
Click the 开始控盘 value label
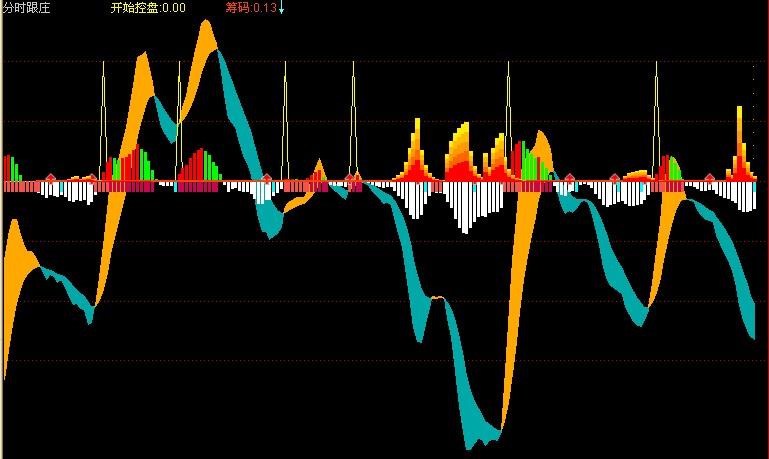pyautogui.click(x=148, y=8)
